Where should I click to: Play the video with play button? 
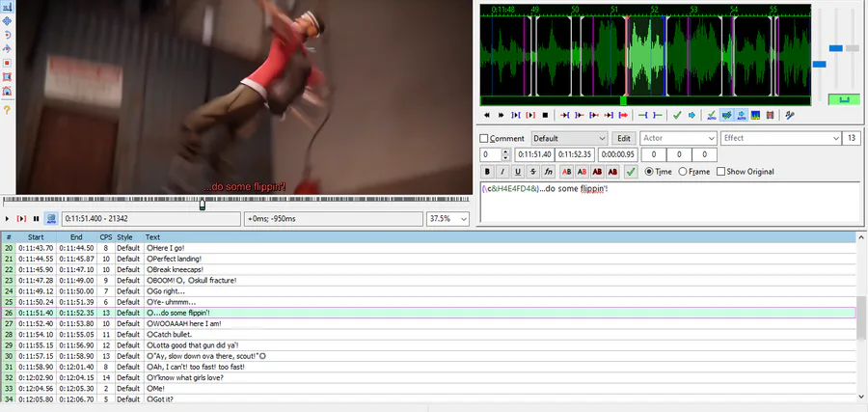click(7, 219)
